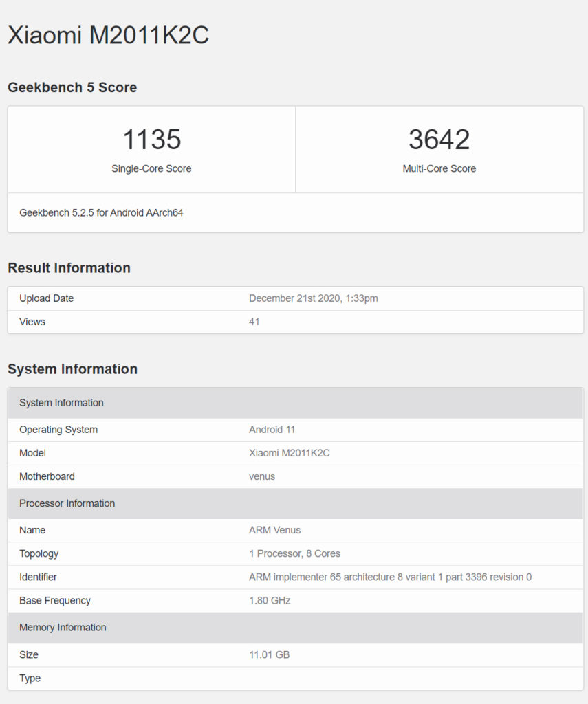Image resolution: width=588 pixels, height=704 pixels.
Task: Click the multi-core score 3642
Action: point(439,139)
